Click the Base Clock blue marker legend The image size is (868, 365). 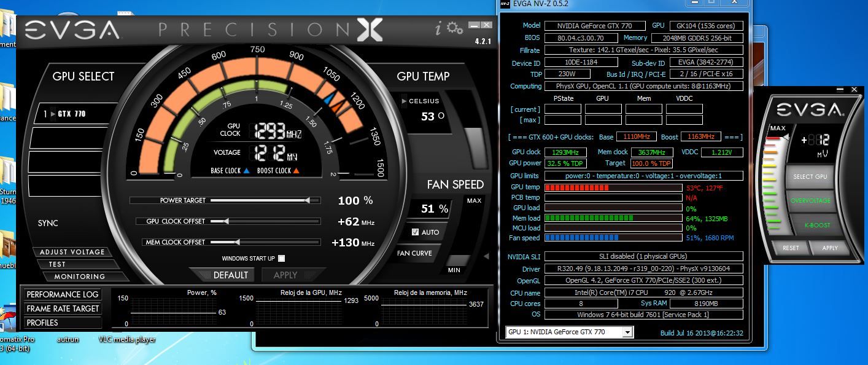(x=230, y=171)
